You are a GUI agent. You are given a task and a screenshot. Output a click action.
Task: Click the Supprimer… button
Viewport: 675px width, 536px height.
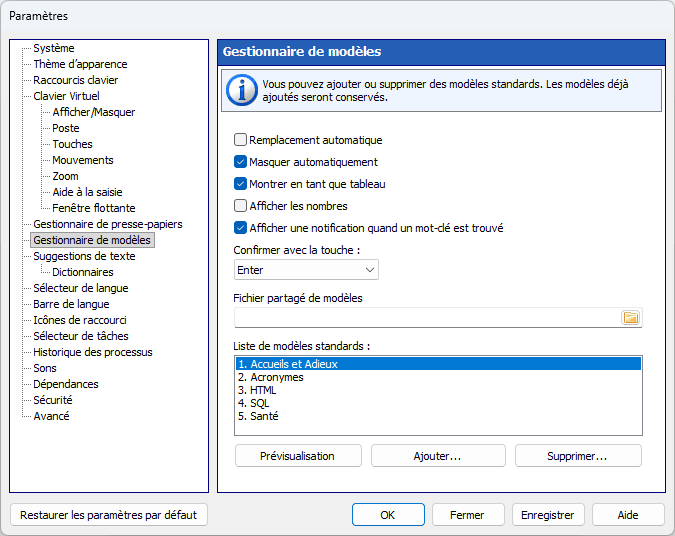(578, 456)
